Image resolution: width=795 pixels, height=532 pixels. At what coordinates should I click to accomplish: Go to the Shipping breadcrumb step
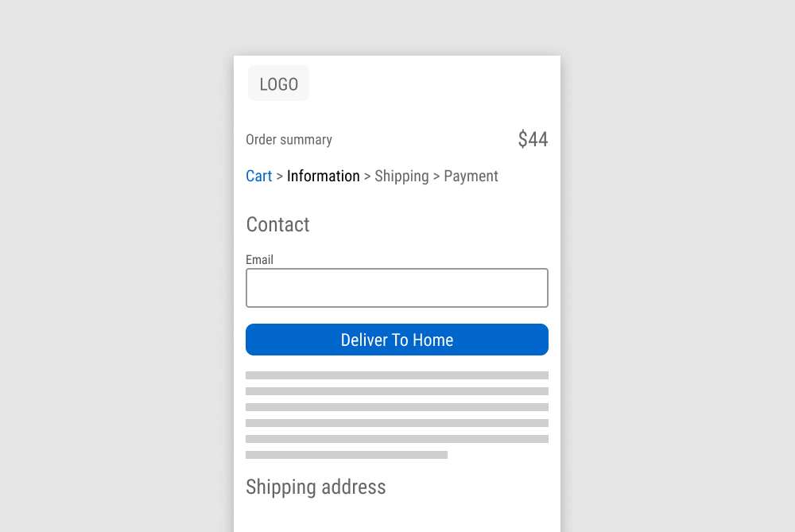click(401, 176)
